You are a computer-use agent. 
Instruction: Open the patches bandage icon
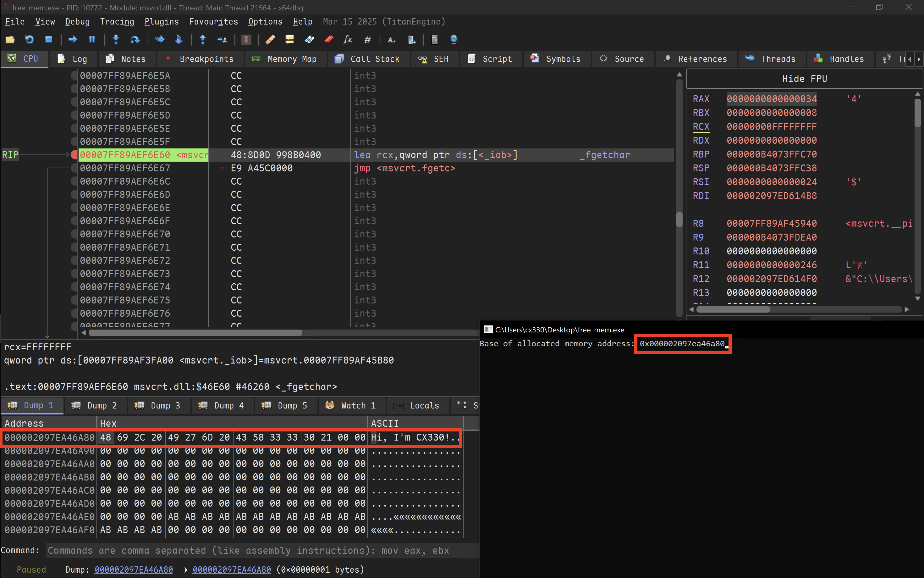point(270,39)
